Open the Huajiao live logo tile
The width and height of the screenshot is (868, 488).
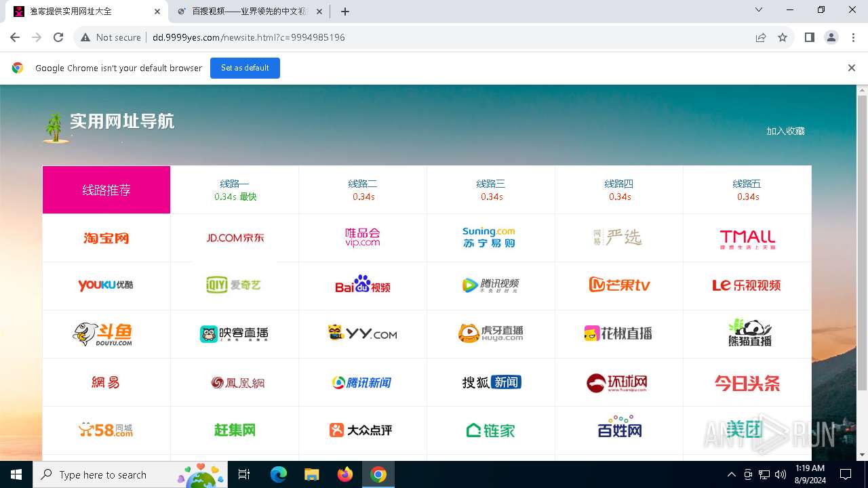[619, 334]
